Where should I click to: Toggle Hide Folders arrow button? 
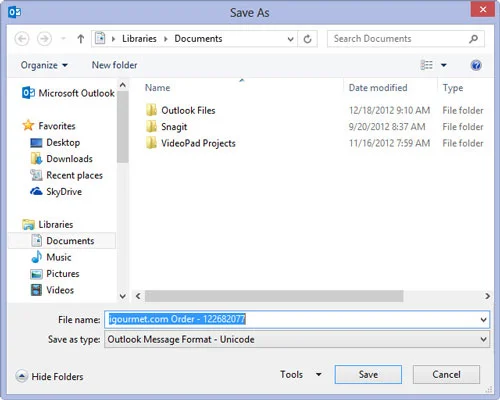pyautogui.click(x=22, y=376)
